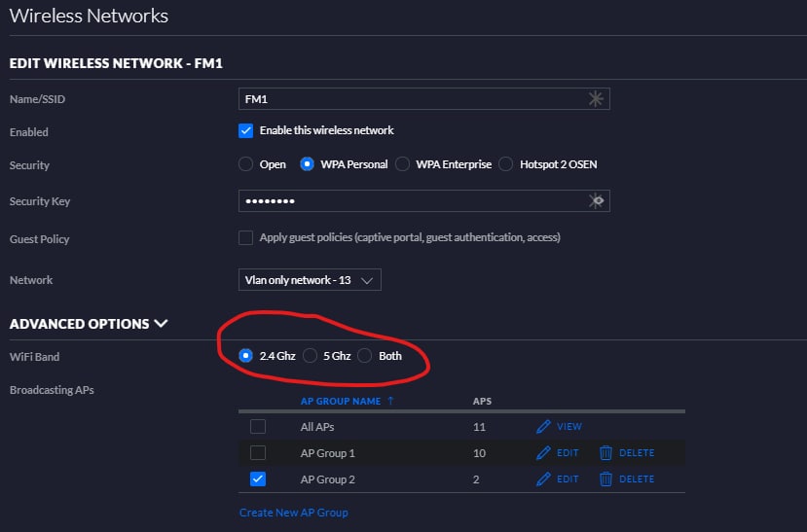Click the APS count 11
Image resolution: width=807 pixels, height=532 pixels.
pyautogui.click(x=479, y=427)
